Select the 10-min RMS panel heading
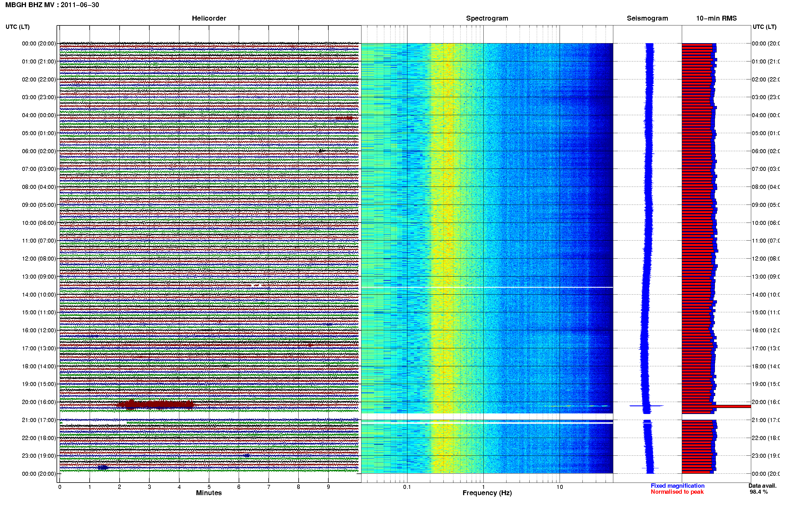This screenshot has height=508, width=812. (716, 18)
